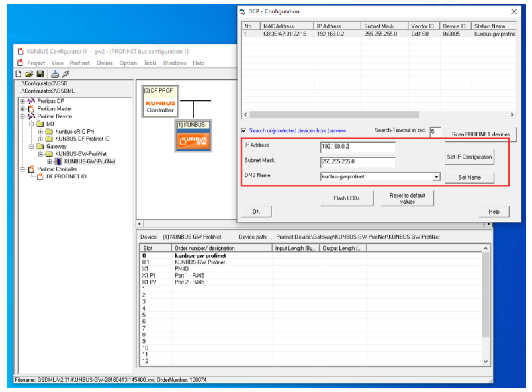
Task: Collapse the Gateway folder node
Action: pos(32,147)
